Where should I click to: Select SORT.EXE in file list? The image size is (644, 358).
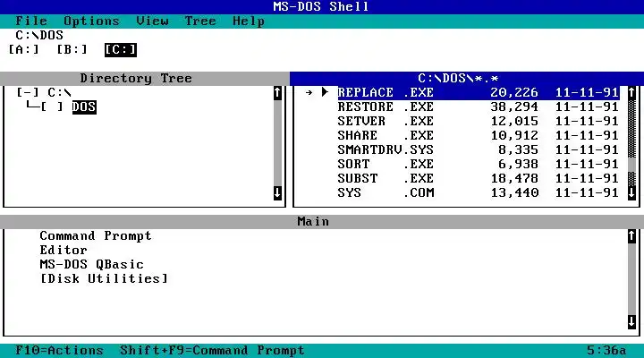tap(479, 164)
